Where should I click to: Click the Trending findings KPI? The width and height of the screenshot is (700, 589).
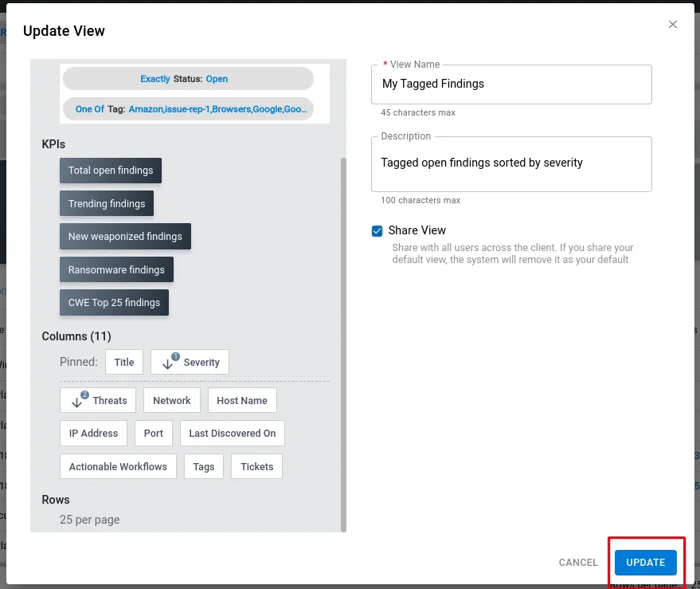click(x=107, y=204)
